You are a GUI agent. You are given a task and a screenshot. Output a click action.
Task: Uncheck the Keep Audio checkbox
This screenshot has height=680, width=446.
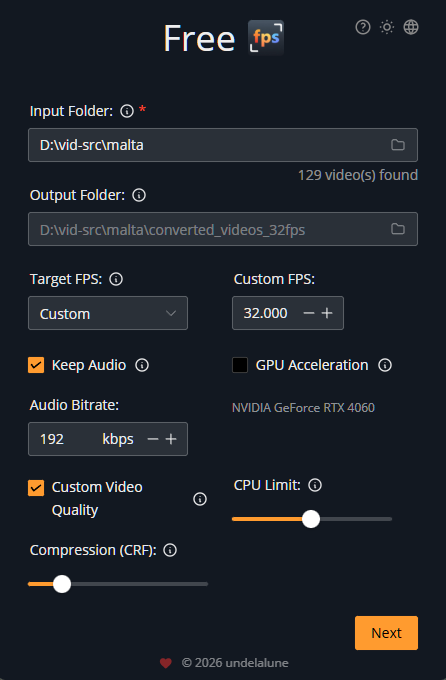[36, 365]
